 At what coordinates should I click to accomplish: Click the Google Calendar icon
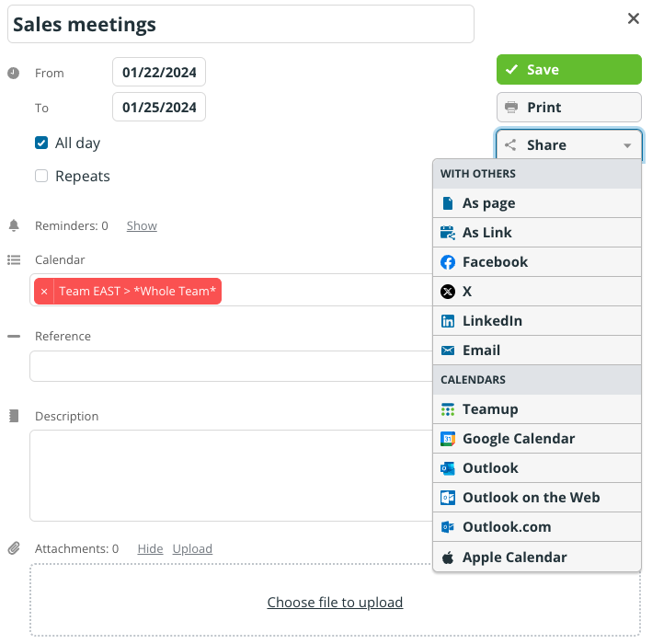click(x=448, y=439)
